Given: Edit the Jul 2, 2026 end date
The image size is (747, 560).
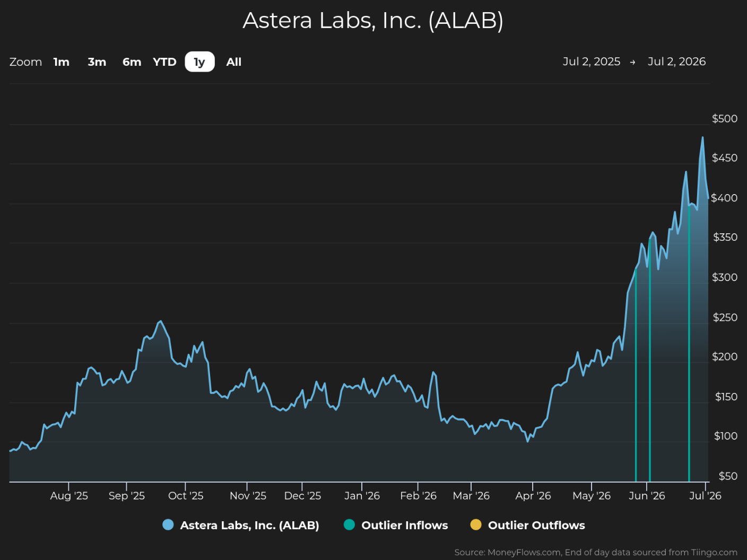Looking at the screenshot, I should click(x=677, y=62).
